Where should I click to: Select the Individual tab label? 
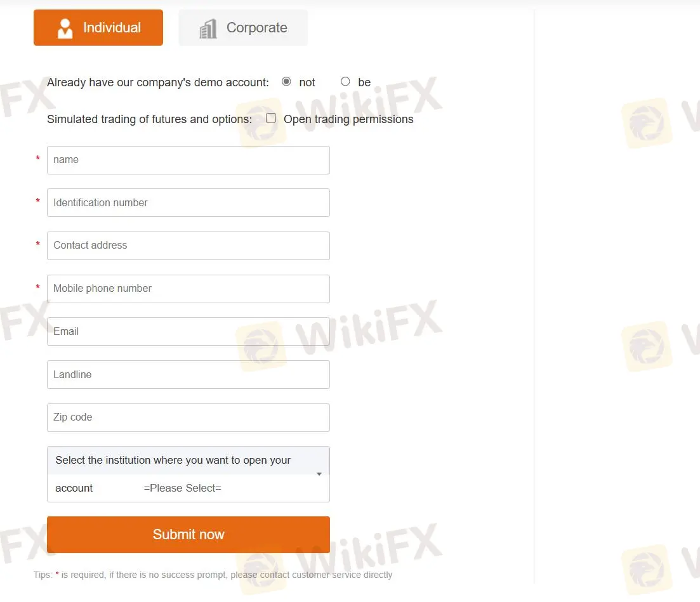tap(112, 28)
